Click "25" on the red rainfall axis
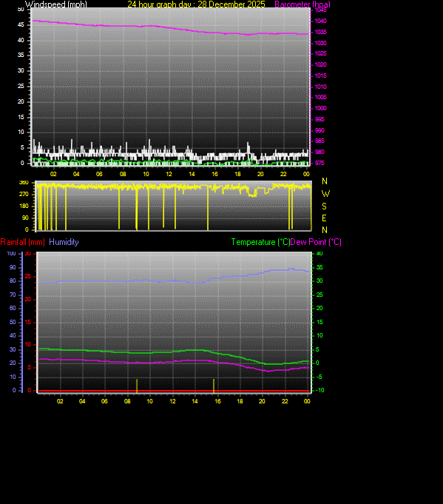 tap(28, 277)
